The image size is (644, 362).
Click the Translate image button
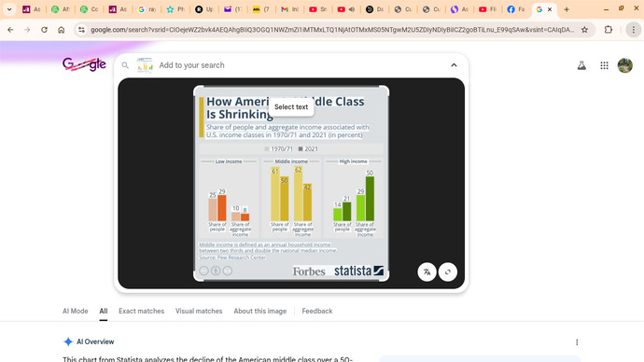click(427, 271)
